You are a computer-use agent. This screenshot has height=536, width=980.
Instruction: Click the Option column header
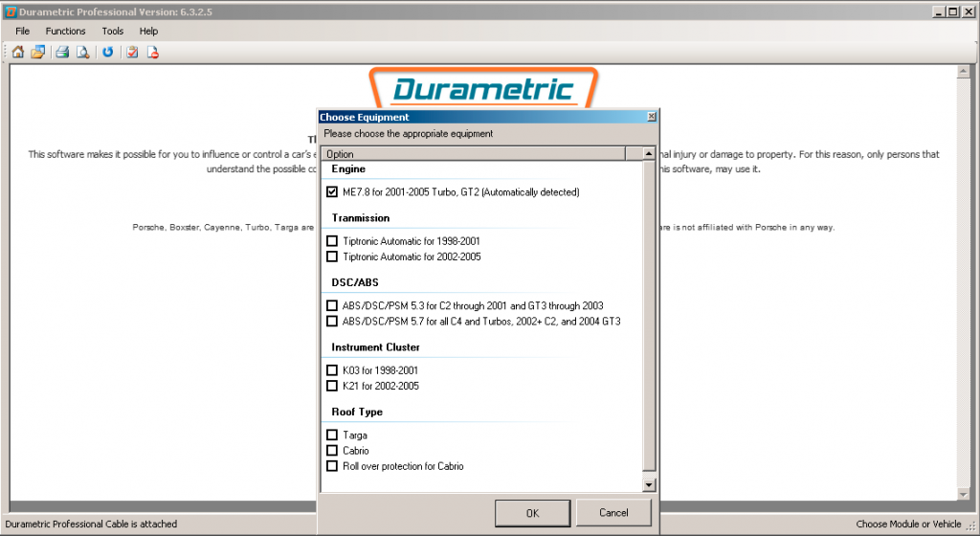[474, 154]
